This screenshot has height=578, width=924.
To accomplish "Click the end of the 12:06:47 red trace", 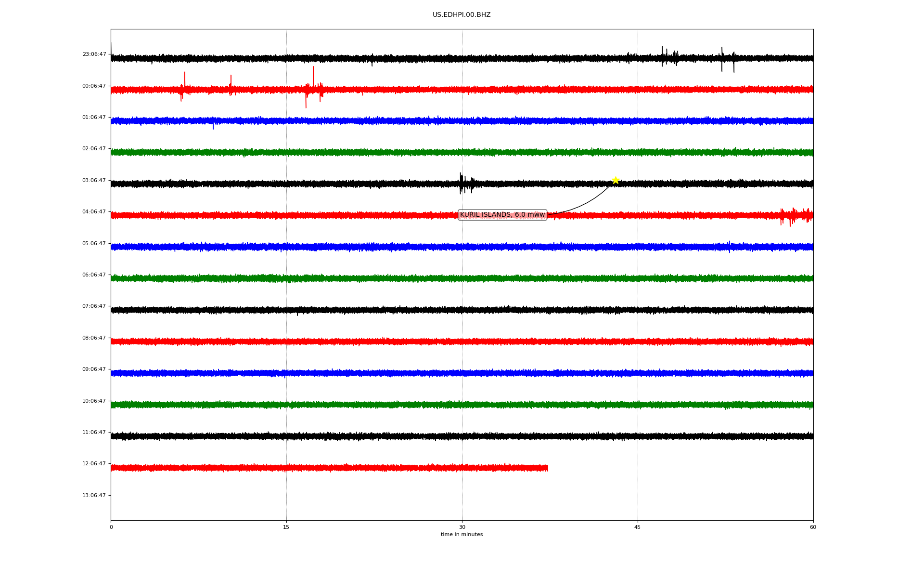I will 547,468.
